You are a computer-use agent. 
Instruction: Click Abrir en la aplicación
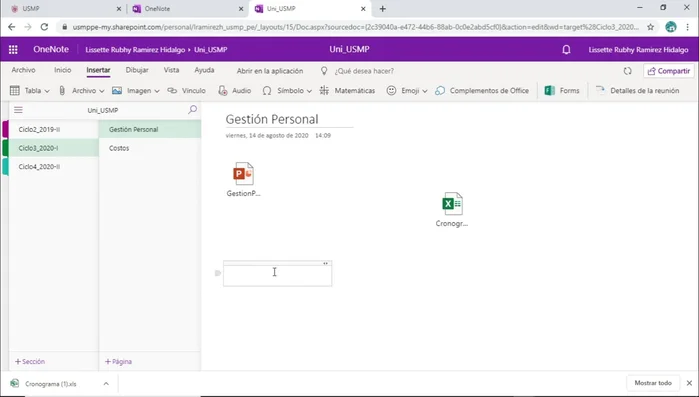coord(270,71)
